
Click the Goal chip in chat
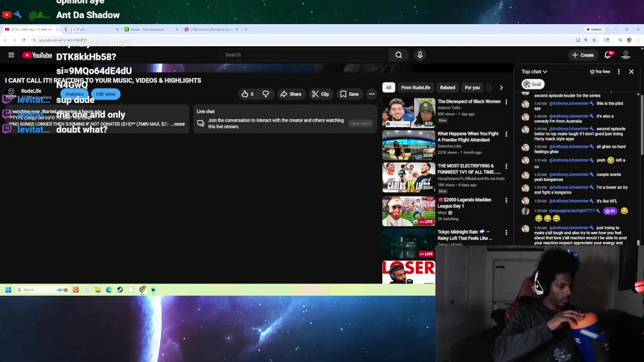point(533,84)
